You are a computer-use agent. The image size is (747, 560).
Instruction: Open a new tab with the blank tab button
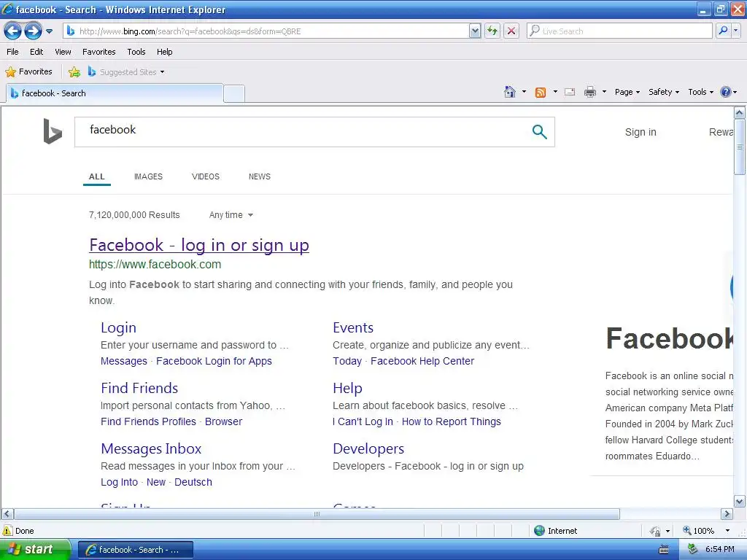click(x=234, y=94)
